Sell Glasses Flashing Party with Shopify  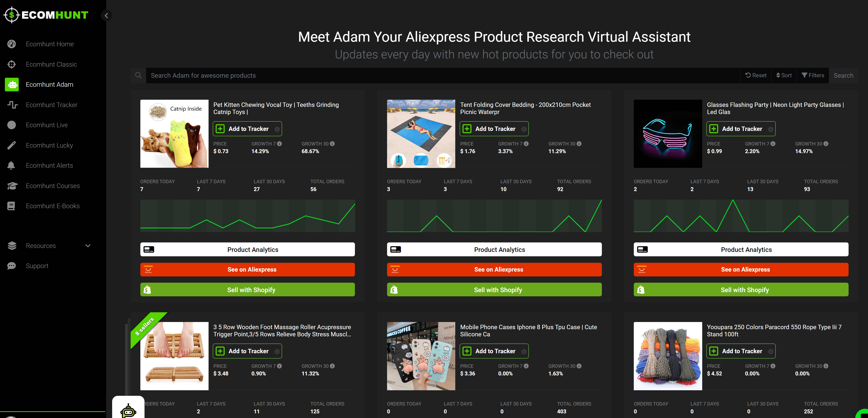tap(741, 290)
